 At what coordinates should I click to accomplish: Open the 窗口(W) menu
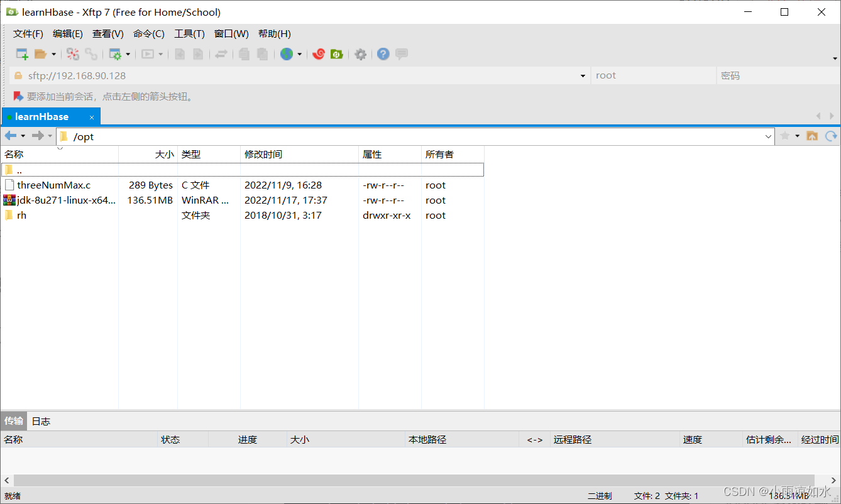point(231,34)
